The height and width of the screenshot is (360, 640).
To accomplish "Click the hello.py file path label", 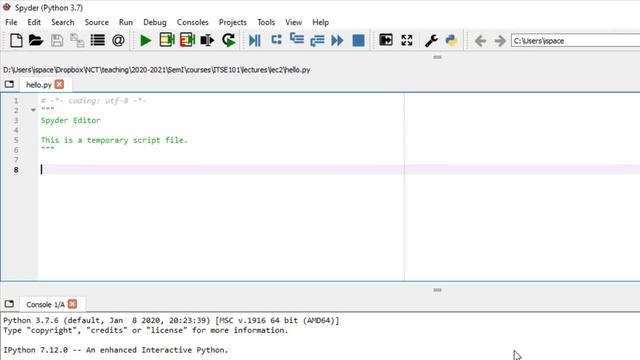I will [157, 70].
